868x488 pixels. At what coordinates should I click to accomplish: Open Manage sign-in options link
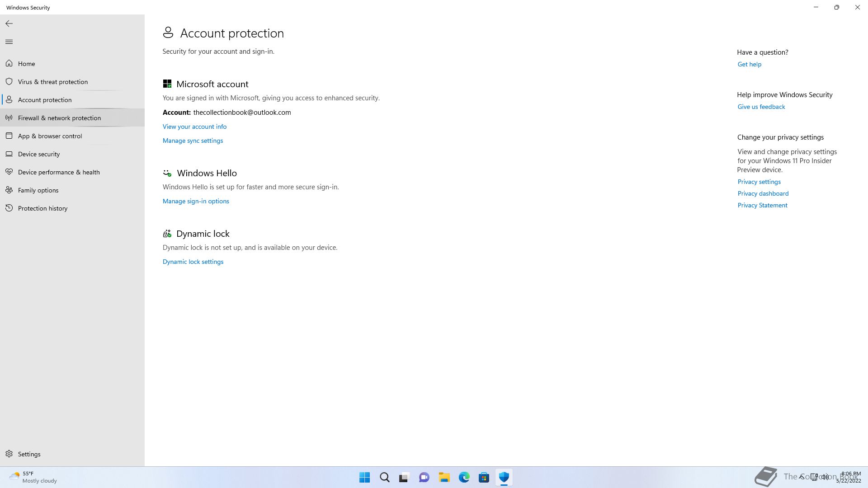(x=196, y=201)
